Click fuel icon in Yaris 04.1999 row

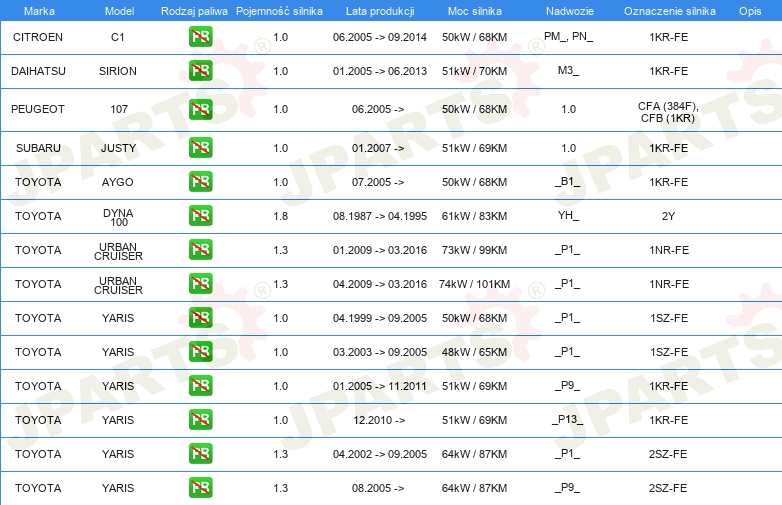click(x=200, y=318)
